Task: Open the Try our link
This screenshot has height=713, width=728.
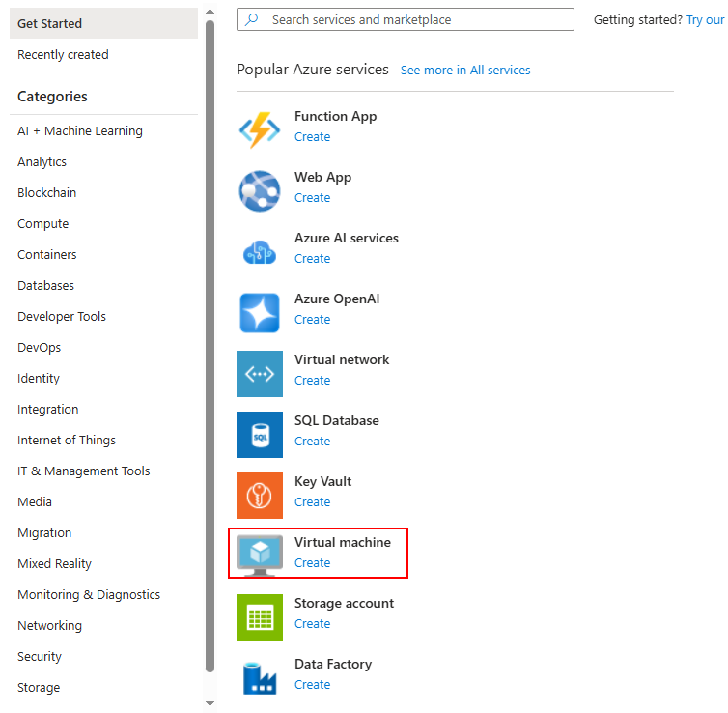Action: [x=705, y=20]
